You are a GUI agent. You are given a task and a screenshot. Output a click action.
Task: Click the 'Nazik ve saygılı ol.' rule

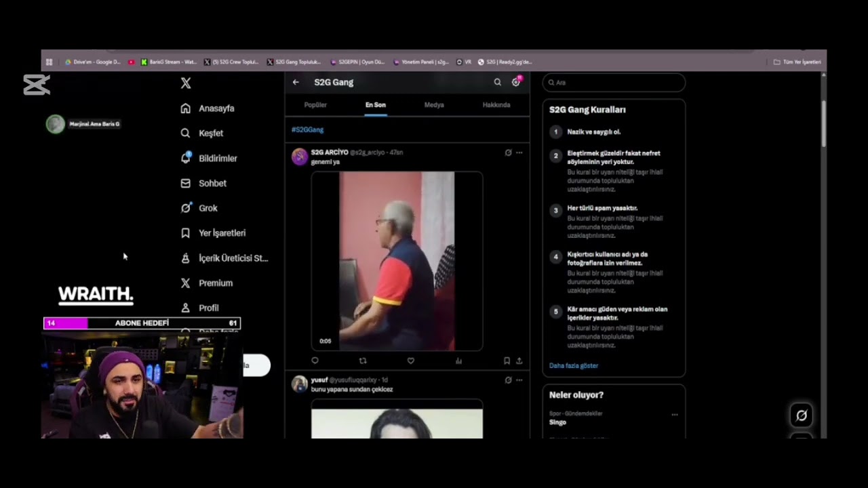point(594,132)
